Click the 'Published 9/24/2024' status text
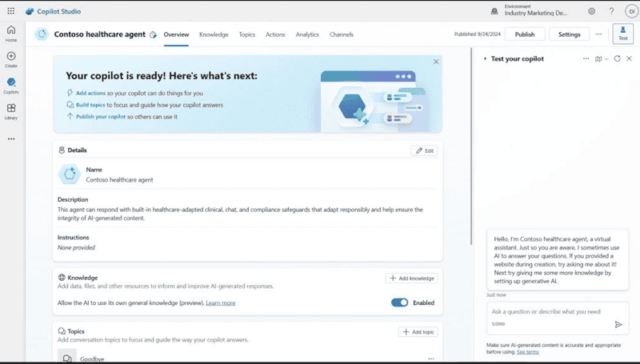This screenshot has width=640, height=364. click(477, 34)
